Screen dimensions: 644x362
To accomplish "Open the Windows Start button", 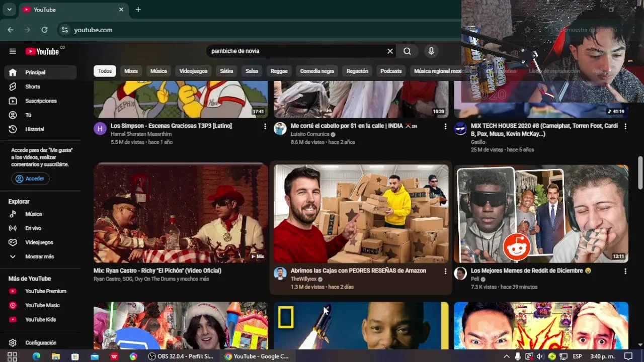I will [13, 356].
